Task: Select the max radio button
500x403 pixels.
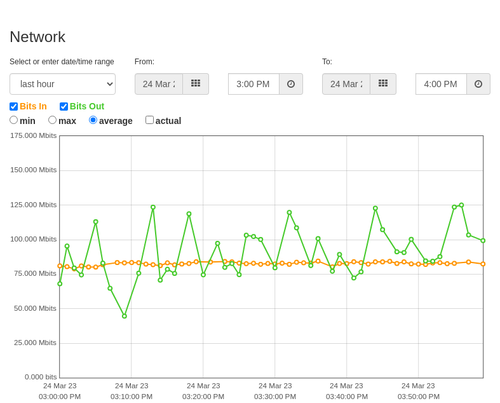Action: pos(52,120)
